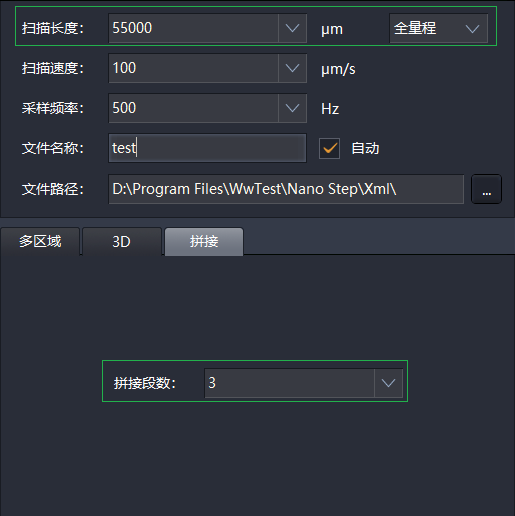Click the file path browse "..." button
Image resolution: width=515 pixels, height=516 pixels.
[486, 189]
